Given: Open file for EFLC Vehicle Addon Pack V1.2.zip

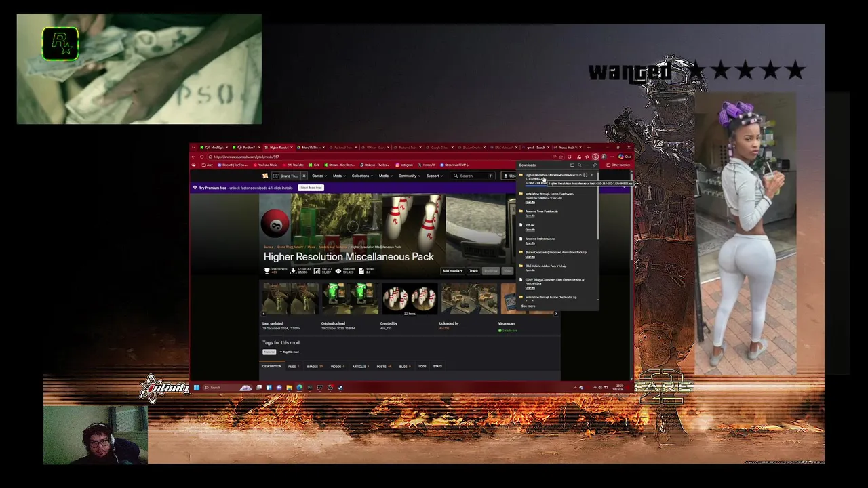Looking at the screenshot, I should (530, 270).
